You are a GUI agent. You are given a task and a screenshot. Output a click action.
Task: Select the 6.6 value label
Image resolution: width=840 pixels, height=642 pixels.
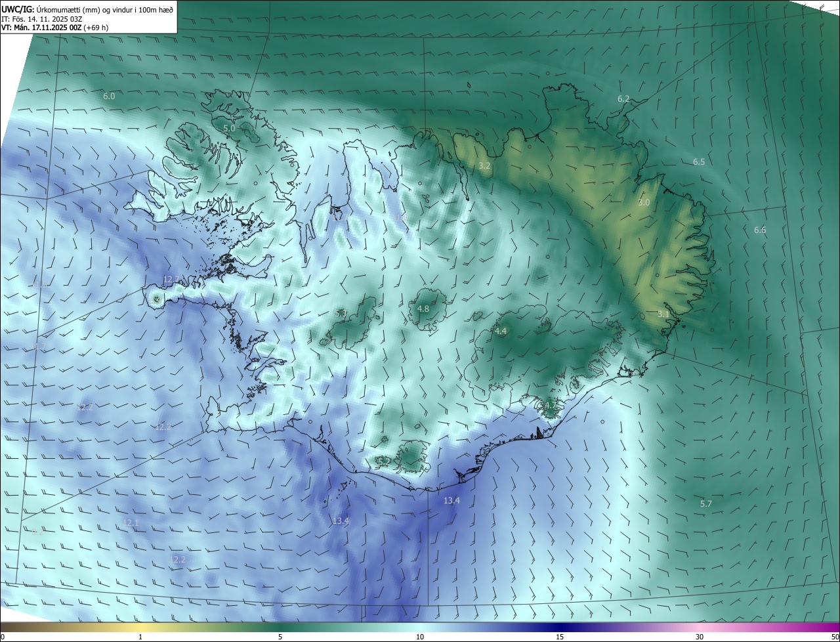pos(760,230)
